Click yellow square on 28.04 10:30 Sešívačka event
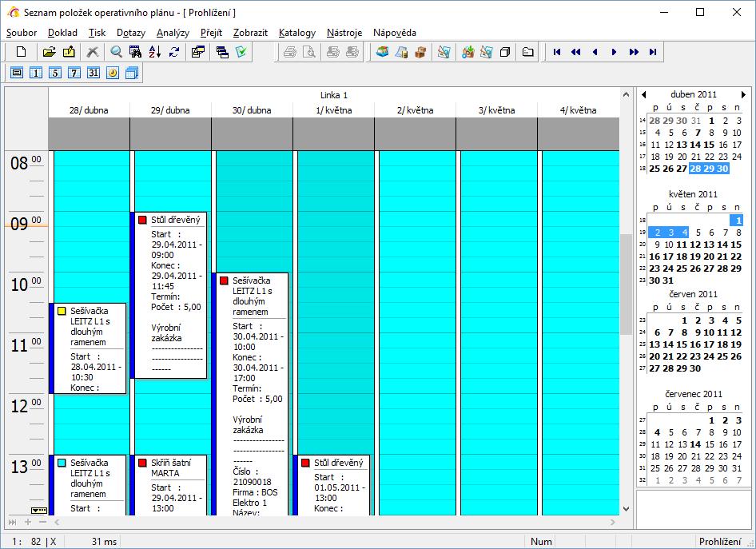756x549 pixels. coord(62,311)
